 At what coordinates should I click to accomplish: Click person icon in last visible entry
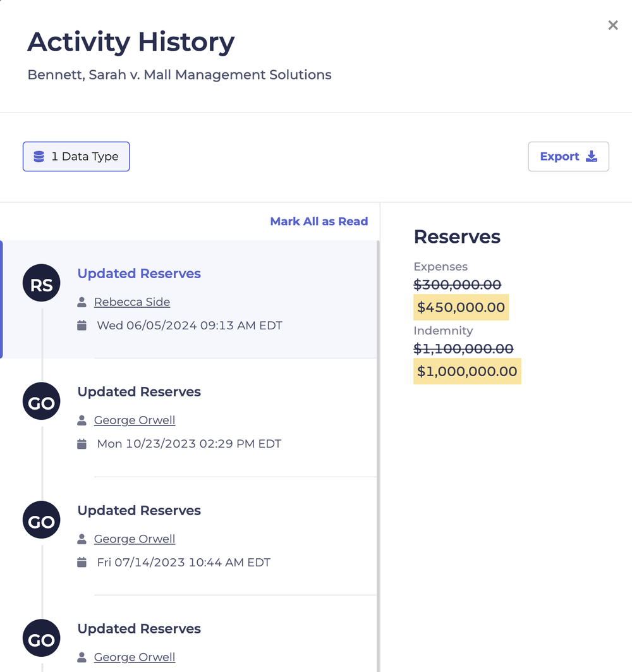pyautogui.click(x=82, y=657)
